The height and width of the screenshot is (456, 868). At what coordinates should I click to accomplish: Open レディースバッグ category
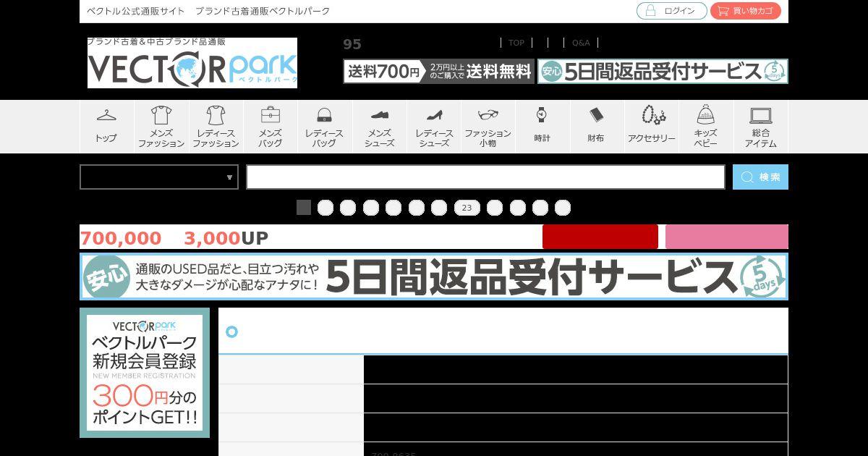[325, 127]
